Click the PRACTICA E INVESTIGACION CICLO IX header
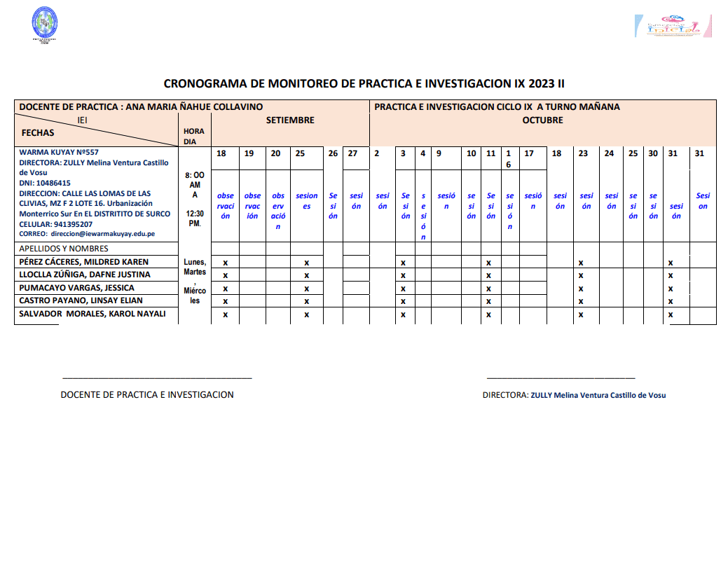The height and width of the screenshot is (561, 728). pyautogui.click(x=497, y=107)
